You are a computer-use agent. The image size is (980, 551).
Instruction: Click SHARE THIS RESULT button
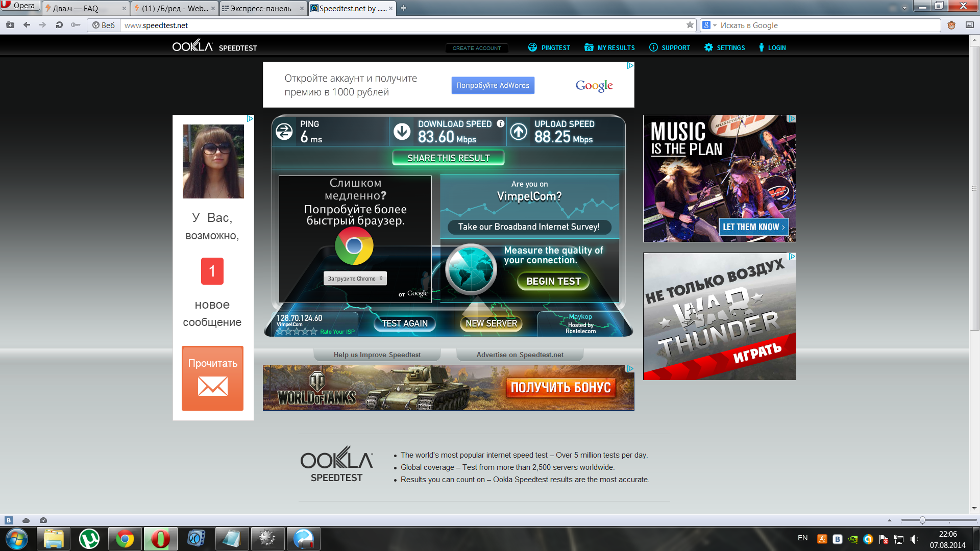(448, 158)
